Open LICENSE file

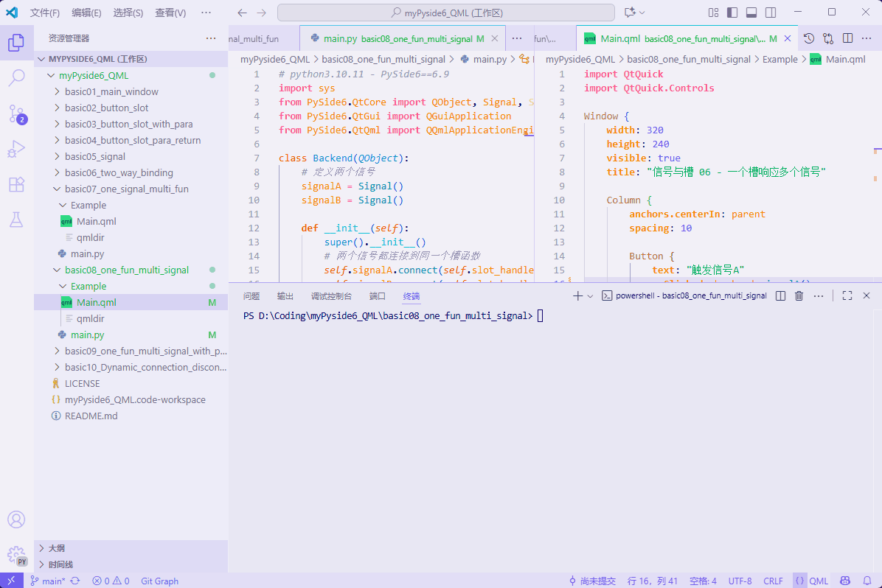(x=131, y=383)
